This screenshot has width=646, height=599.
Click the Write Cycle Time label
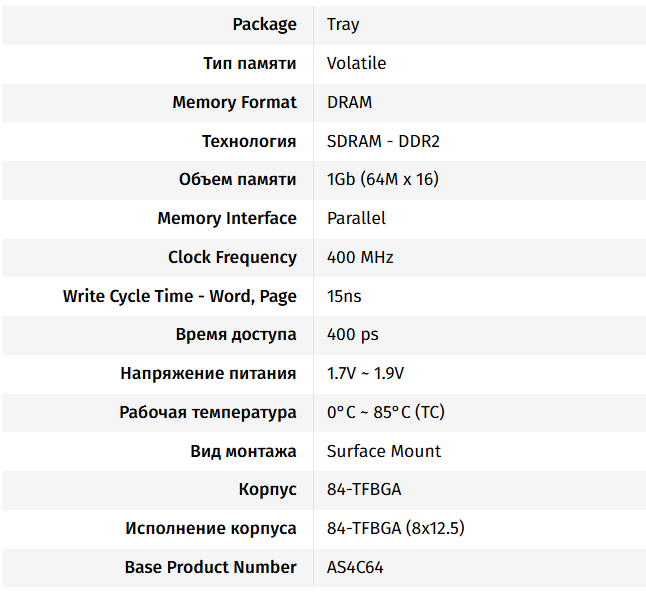180,296
